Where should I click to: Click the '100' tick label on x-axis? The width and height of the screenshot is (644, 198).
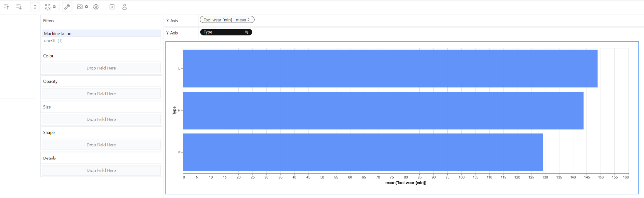click(462, 177)
